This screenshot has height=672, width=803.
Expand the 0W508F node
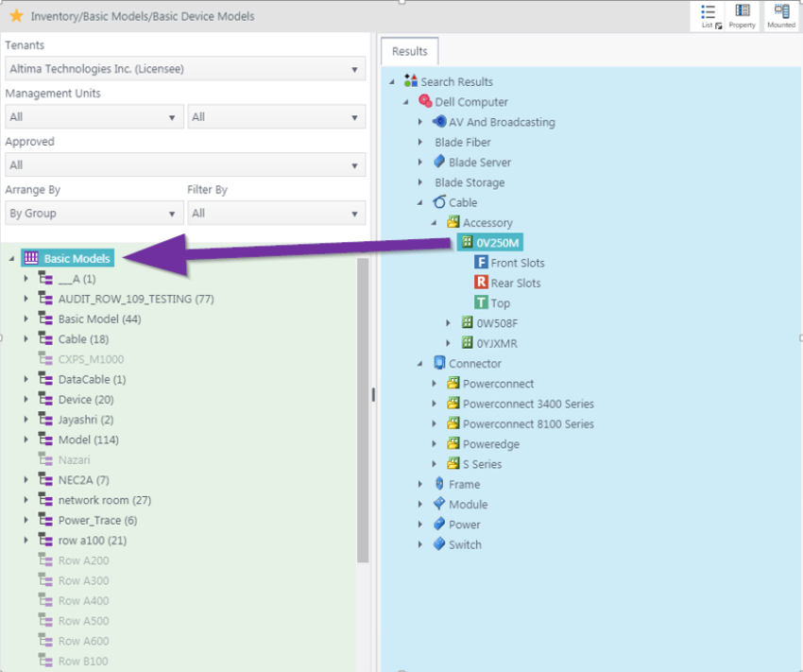(x=448, y=322)
